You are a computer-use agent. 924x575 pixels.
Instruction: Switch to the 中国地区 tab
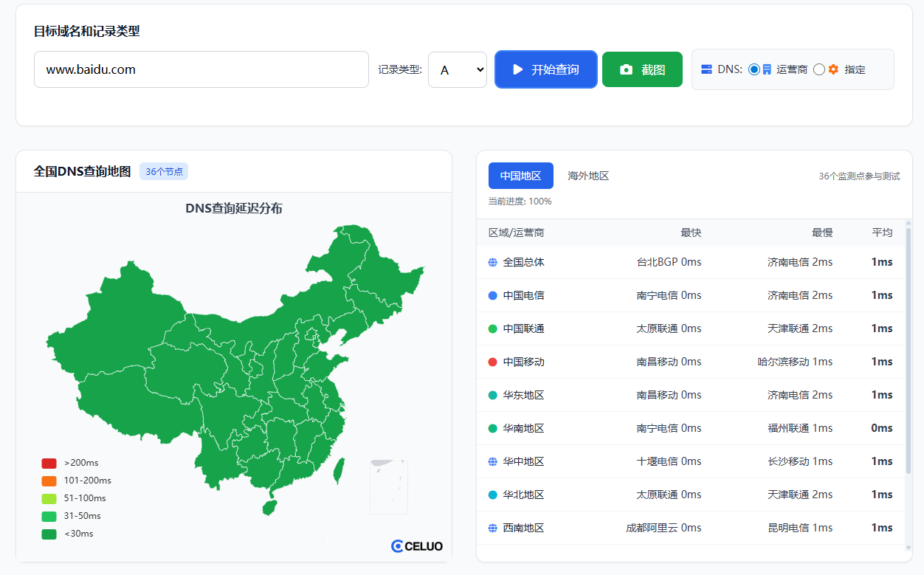520,176
